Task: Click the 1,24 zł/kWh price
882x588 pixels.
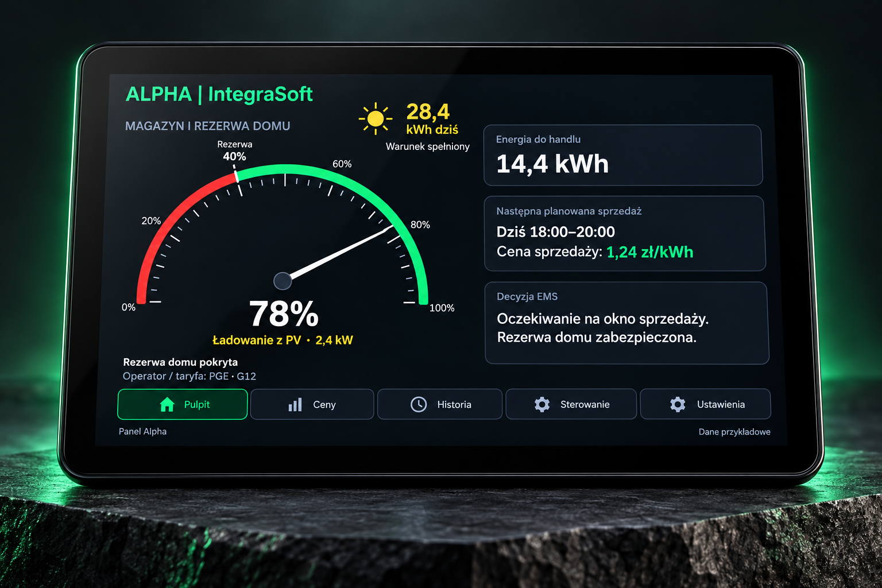Action: tap(650, 252)
